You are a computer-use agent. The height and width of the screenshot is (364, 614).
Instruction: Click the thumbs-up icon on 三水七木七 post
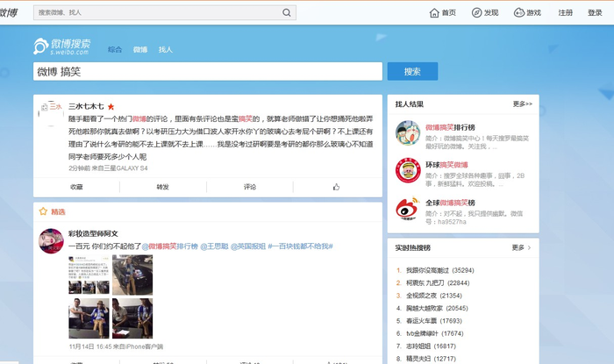336,187
